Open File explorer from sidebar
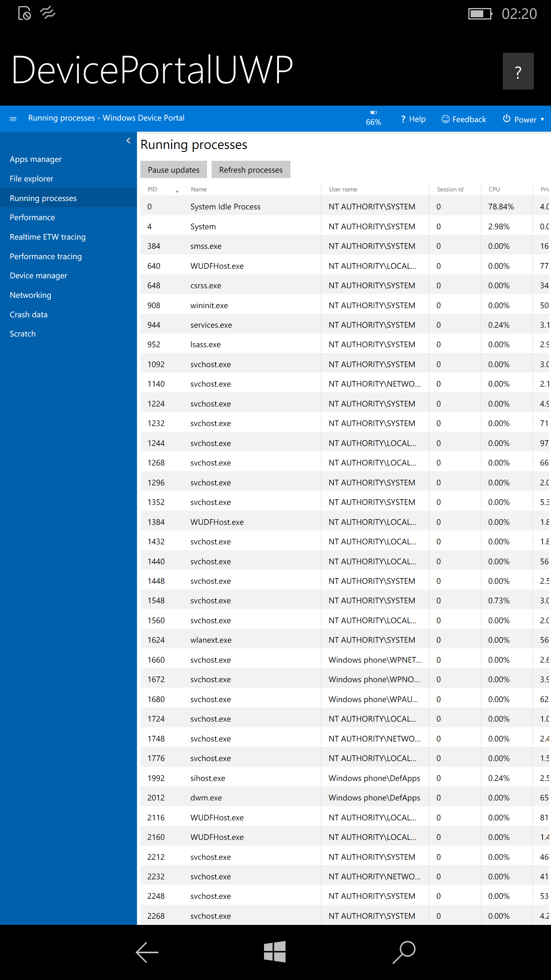The width and height of the screenshot is (551, 980). click(68, 179)
